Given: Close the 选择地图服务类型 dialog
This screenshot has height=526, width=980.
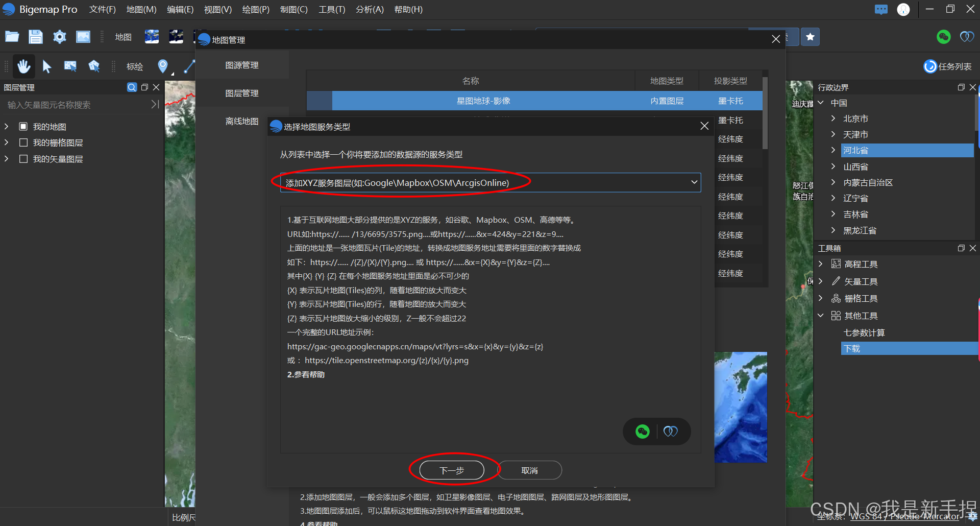Looking at the screenshot, I should [704, 126].
